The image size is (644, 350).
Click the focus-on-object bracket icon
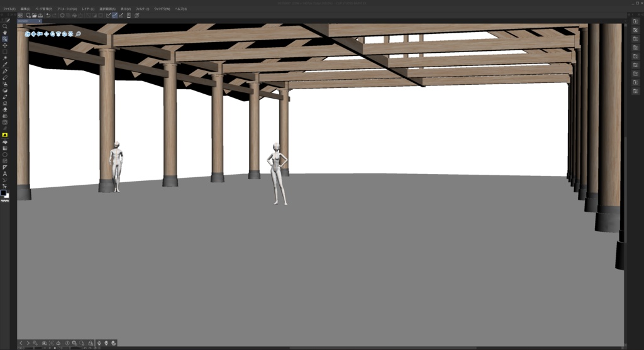click(52, 343)
